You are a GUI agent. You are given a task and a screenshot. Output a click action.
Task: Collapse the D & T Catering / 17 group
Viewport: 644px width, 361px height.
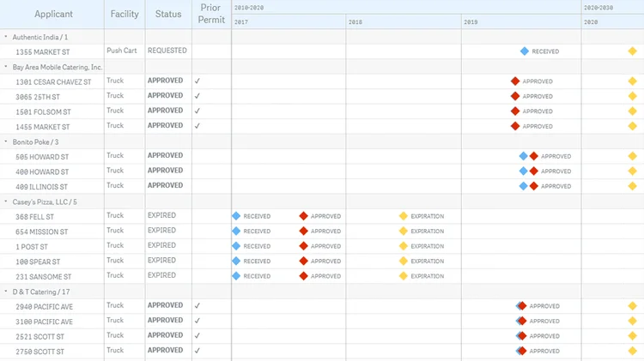[x=7, y=292]
